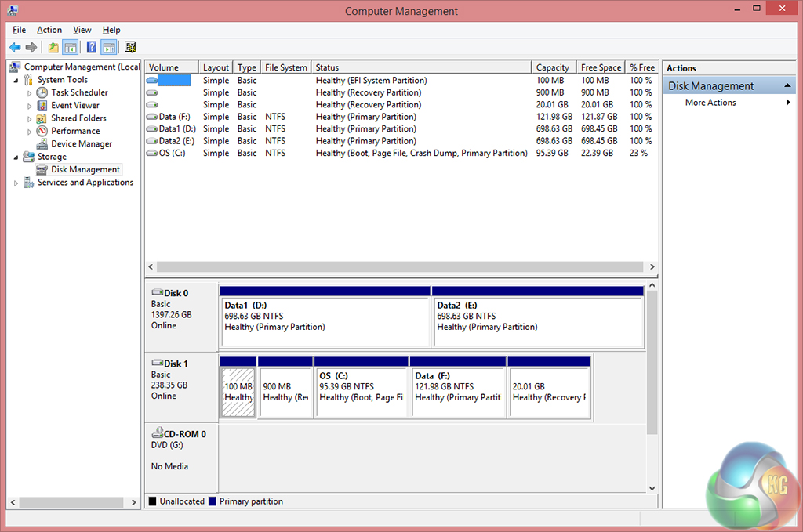Image resolution: width=803 pixels, height=532 pixels.
Task: Open the View menu
Action: coord(82,30)
